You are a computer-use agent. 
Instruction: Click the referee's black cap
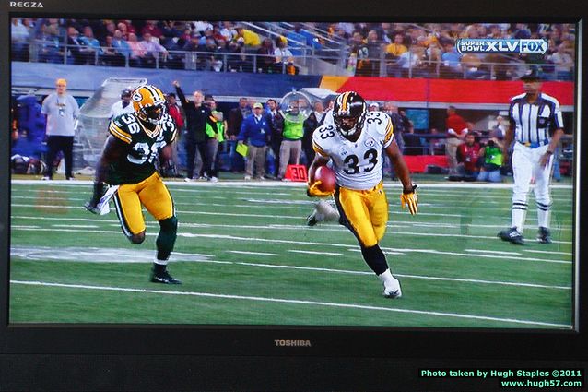coord(532,77)
